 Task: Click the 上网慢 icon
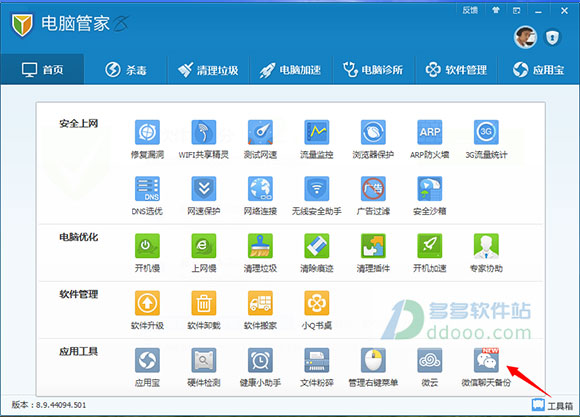tap(204, 246)
